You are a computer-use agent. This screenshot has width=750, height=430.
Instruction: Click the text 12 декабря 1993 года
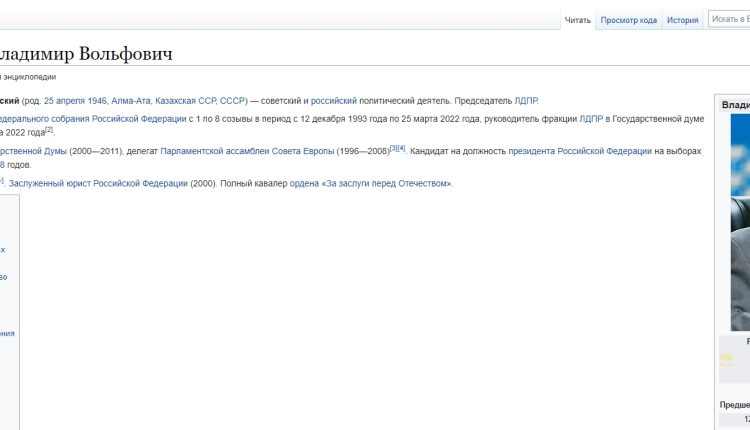343,119
